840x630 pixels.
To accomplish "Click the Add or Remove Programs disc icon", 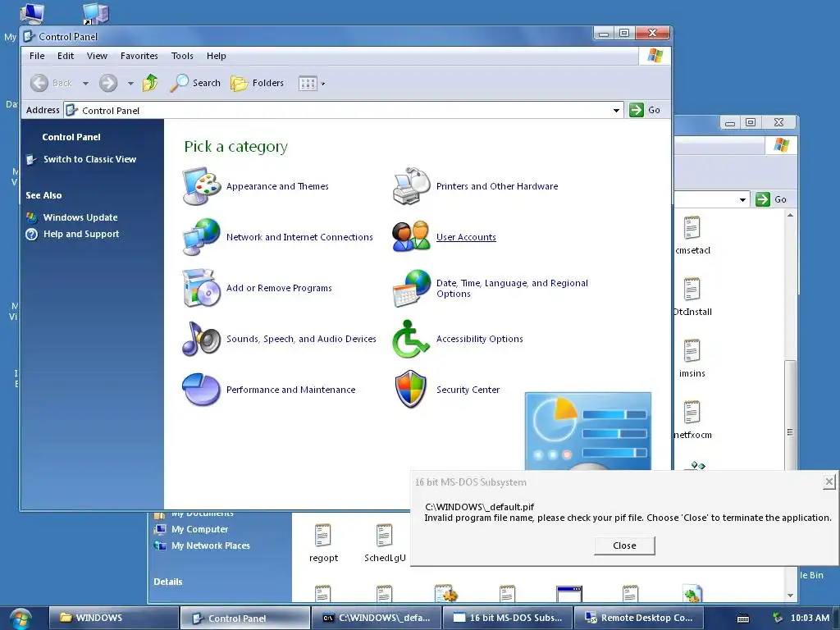I will point(202,288).
